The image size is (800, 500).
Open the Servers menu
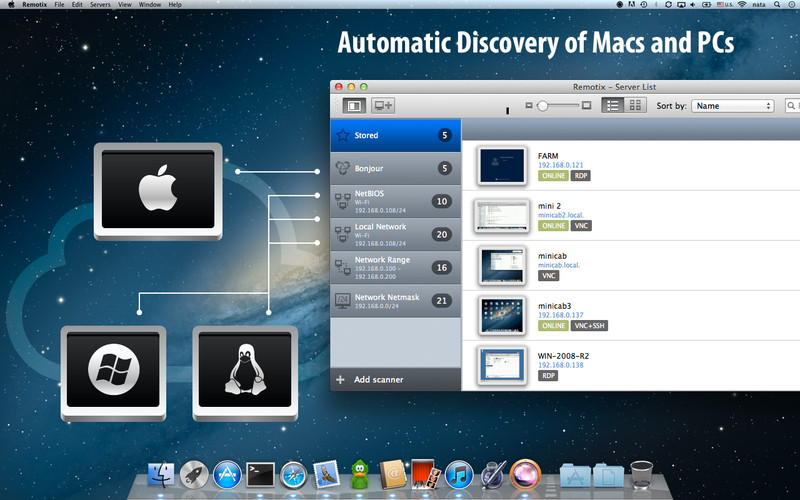(100, 5)
